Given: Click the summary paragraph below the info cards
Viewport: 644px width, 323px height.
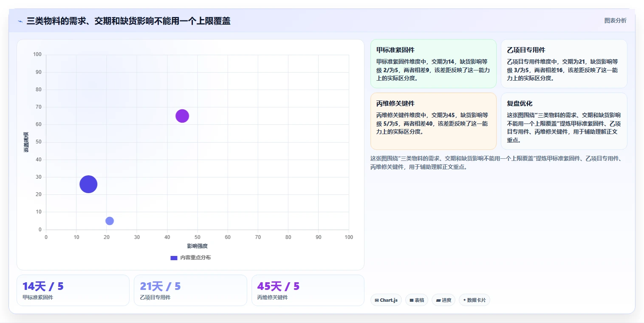Looking at the screenshot, I should coord(496,163).
